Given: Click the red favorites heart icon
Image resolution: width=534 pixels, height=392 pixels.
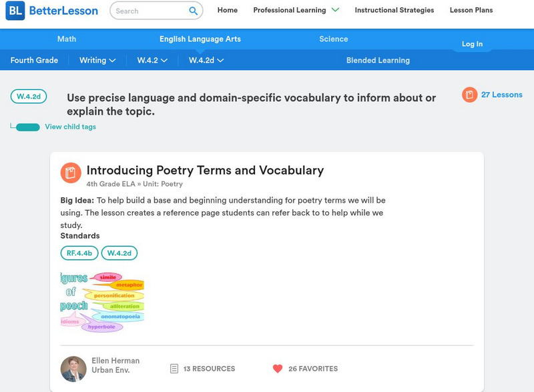Looking at the screenshot, I should click(278, 369).
